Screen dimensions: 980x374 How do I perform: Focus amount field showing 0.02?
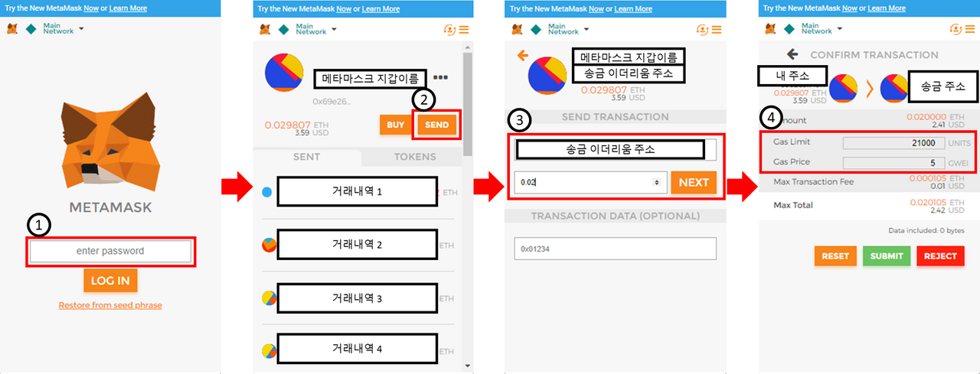coord(589,183)
